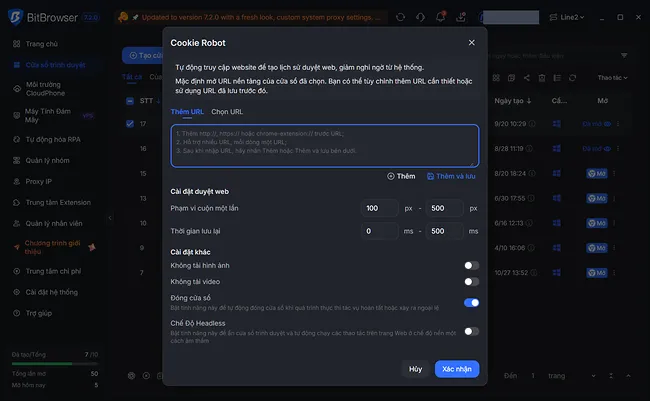Open Tự động hóa RPA in sidebar

pos(53,139)
